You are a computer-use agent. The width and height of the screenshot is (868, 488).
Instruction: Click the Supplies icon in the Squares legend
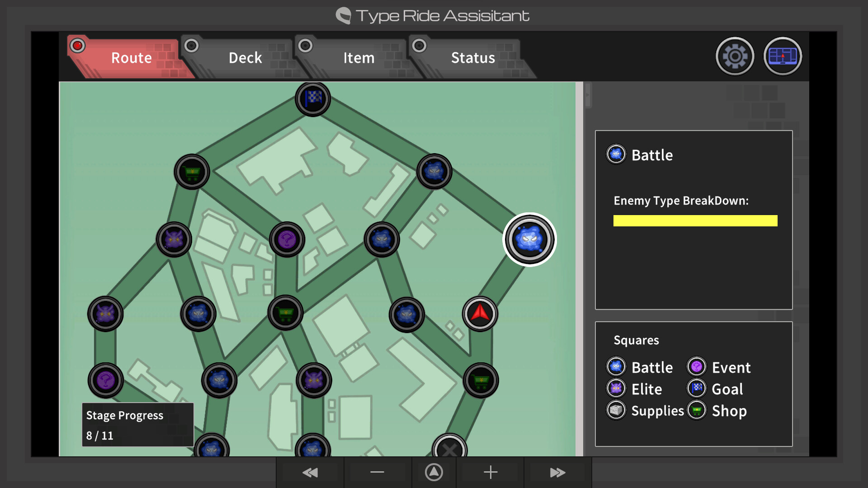click(616, 410)
